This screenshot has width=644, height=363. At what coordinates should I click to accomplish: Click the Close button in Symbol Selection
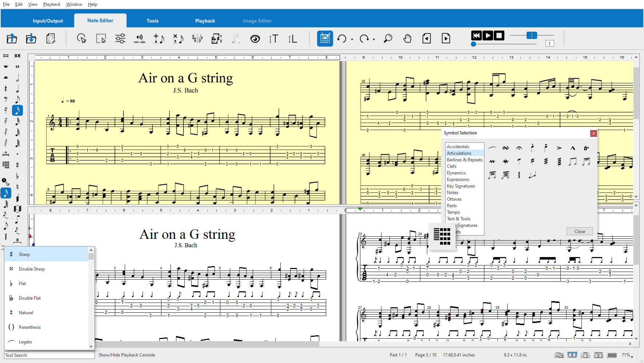click(580, 232)
